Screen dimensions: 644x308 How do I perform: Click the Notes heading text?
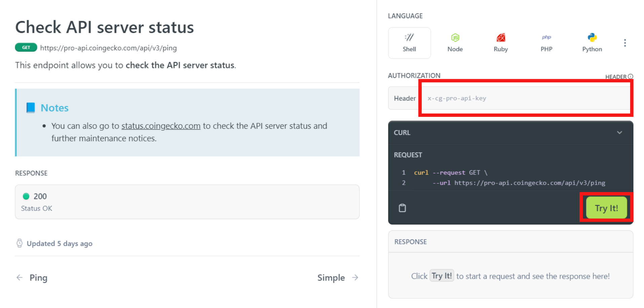point(54,108)
